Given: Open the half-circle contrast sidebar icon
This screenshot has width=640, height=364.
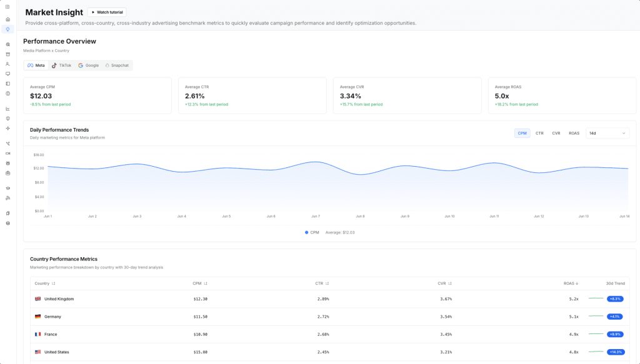Looking at the screenshot, I should (x=7, y=94).
